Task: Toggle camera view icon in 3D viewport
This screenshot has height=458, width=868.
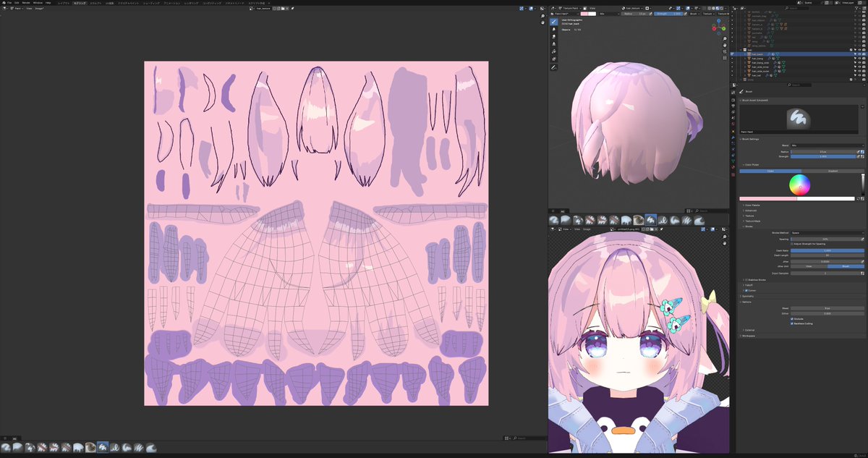Action: pos(725,51)
